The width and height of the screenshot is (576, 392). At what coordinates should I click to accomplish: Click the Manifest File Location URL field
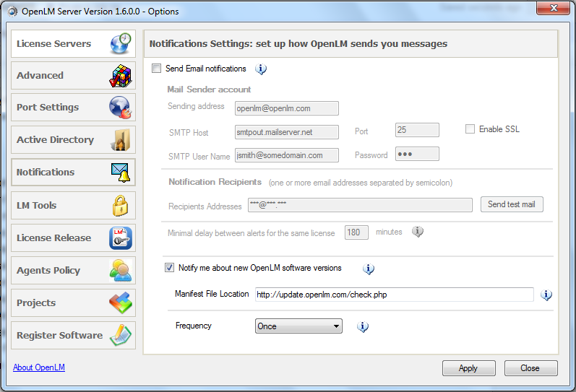click(394, 295)
